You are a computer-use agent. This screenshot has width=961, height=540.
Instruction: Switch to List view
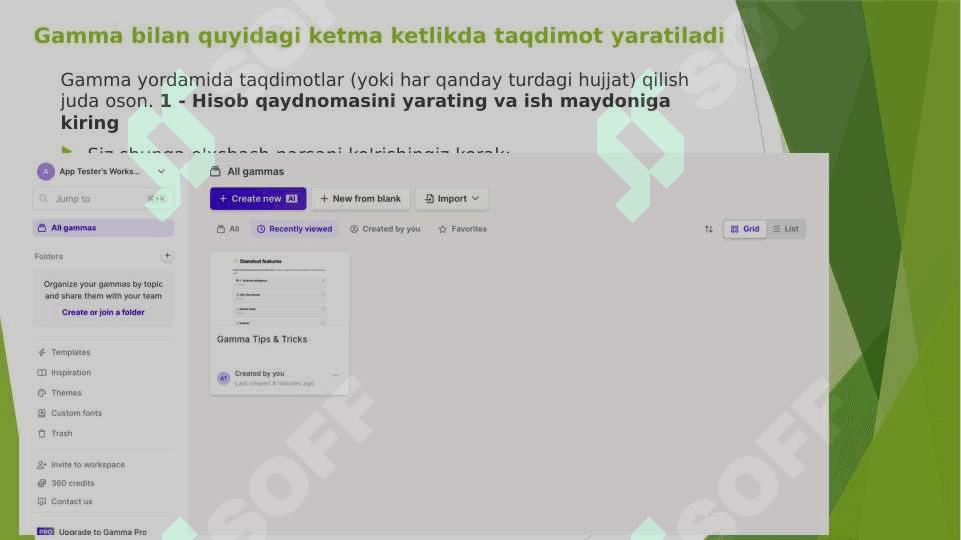click(786, 229)
